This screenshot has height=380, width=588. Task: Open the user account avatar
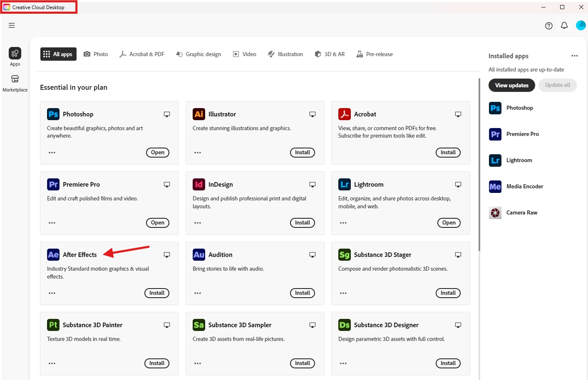pyautogui.click(x=581, y=25)
